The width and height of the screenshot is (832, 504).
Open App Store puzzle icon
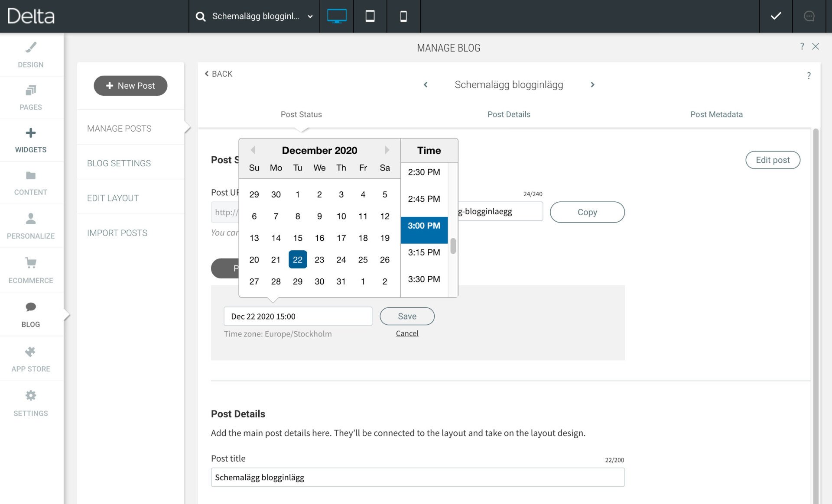(31, 352)
